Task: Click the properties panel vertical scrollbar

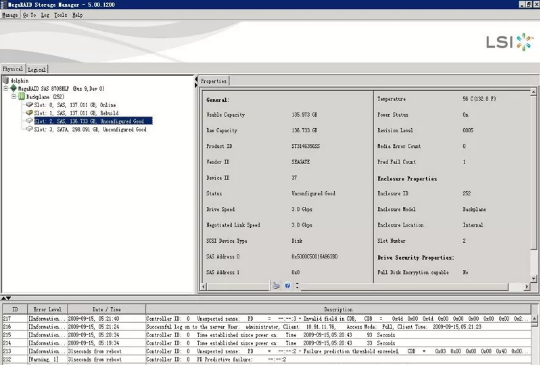Action: 533,185
